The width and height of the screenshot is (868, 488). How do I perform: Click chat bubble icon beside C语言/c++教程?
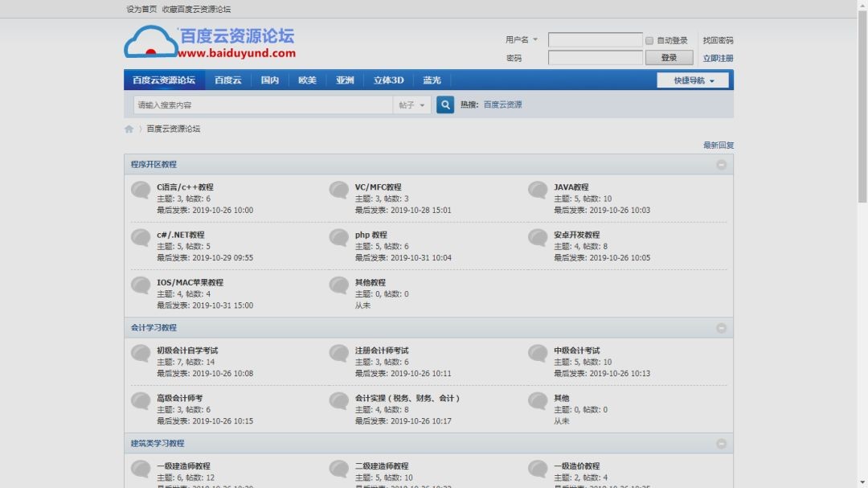[141, 191]
